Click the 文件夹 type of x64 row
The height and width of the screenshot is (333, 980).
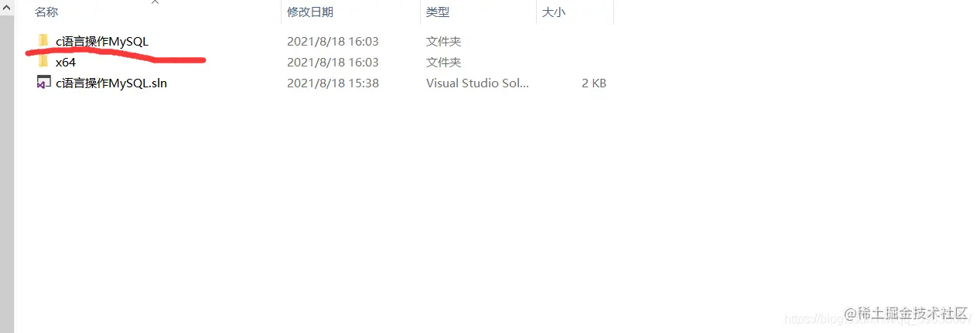pyautogui.click(x=443, y=62)
